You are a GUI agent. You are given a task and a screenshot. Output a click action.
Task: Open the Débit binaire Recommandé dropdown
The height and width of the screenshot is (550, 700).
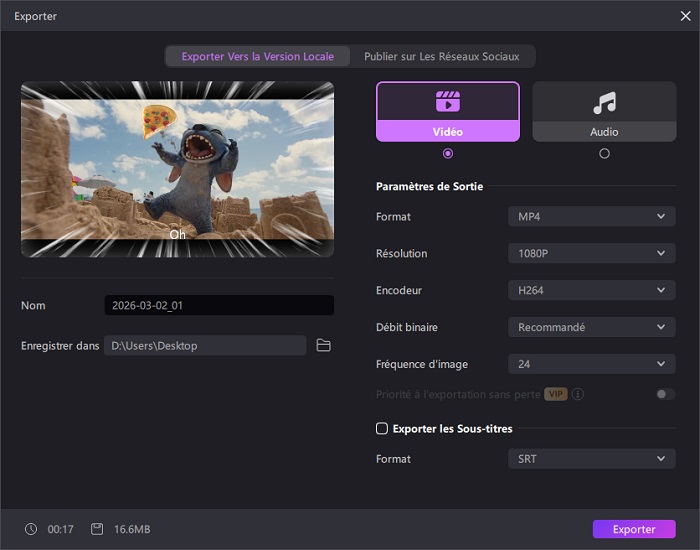[592, 327]
